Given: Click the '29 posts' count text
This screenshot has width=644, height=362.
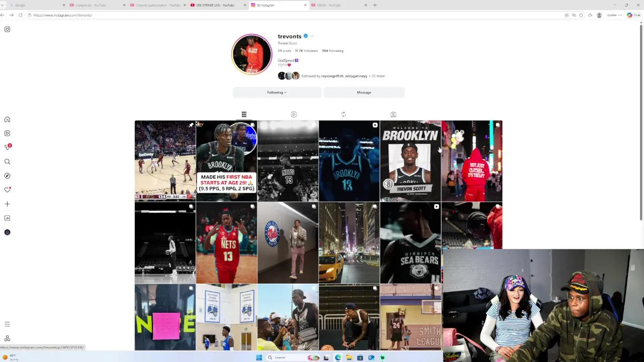Looking at the screenshot, I should coord(284,51).
